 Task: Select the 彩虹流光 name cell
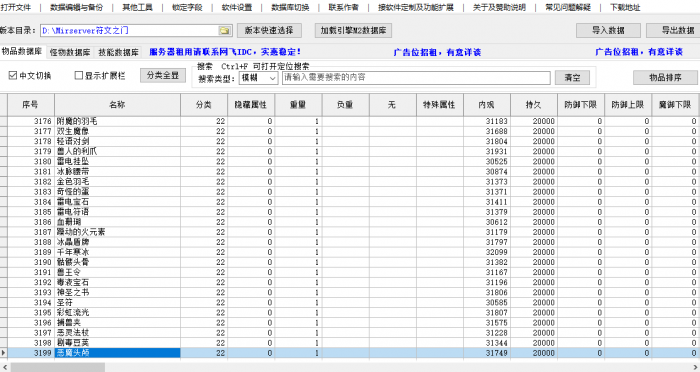coord(117,313)
